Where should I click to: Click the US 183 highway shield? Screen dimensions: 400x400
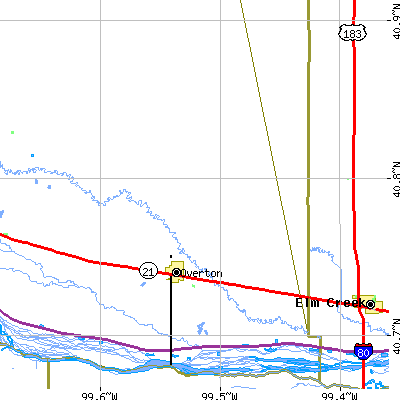[353, 33]
